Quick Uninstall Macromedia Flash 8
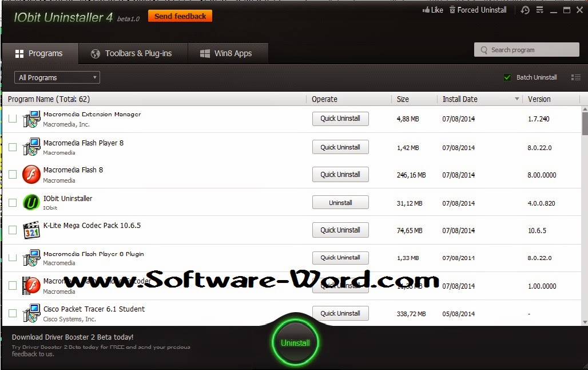 [x=340, y=175]
